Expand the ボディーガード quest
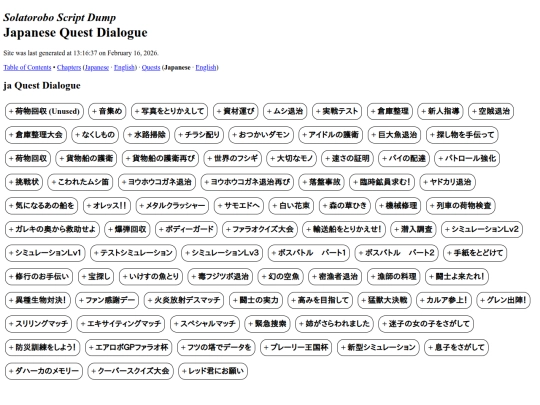Viewport: 540px width, 405px height. pyautogui.click(x=186, y=229)
